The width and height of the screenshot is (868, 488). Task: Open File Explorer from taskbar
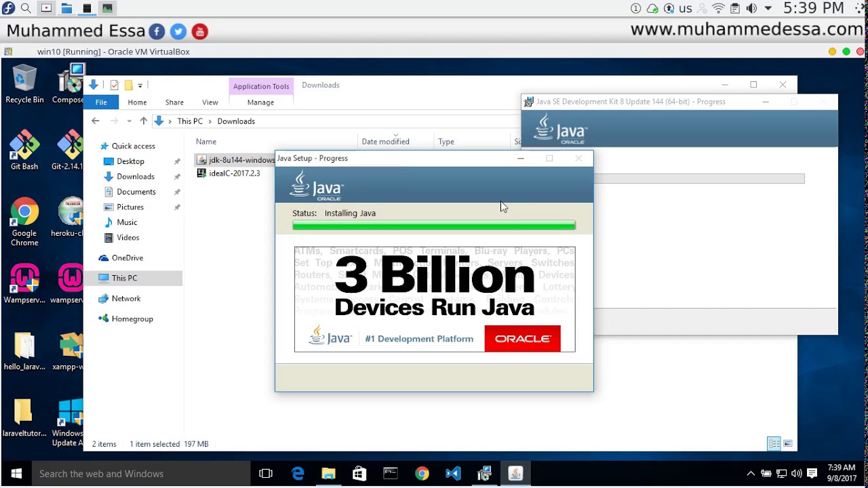click(329, 474)
